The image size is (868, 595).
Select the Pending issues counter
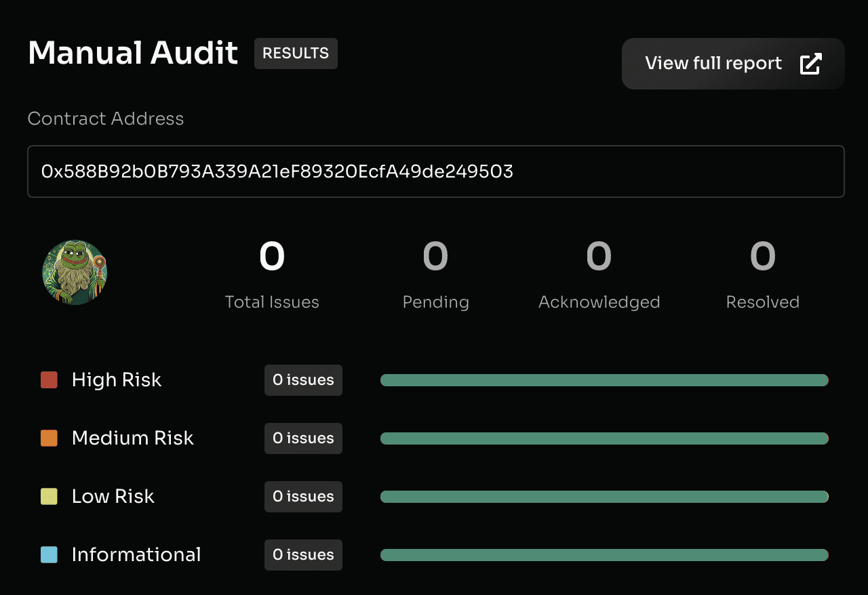[435, 258]
